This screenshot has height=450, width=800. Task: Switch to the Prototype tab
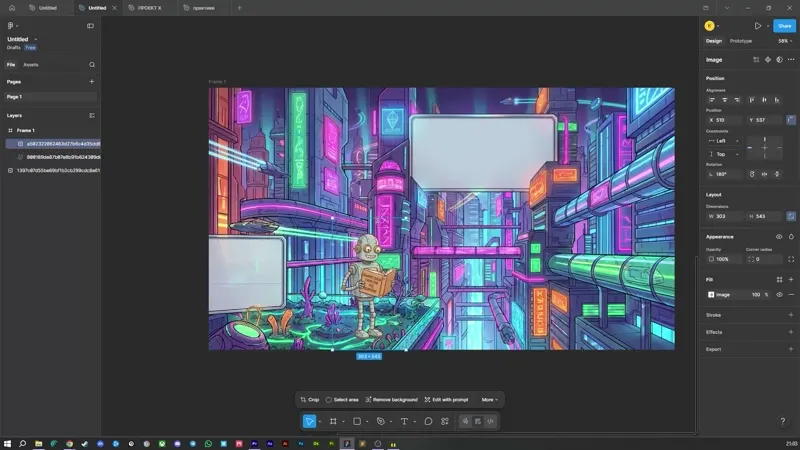coord(741,41)
